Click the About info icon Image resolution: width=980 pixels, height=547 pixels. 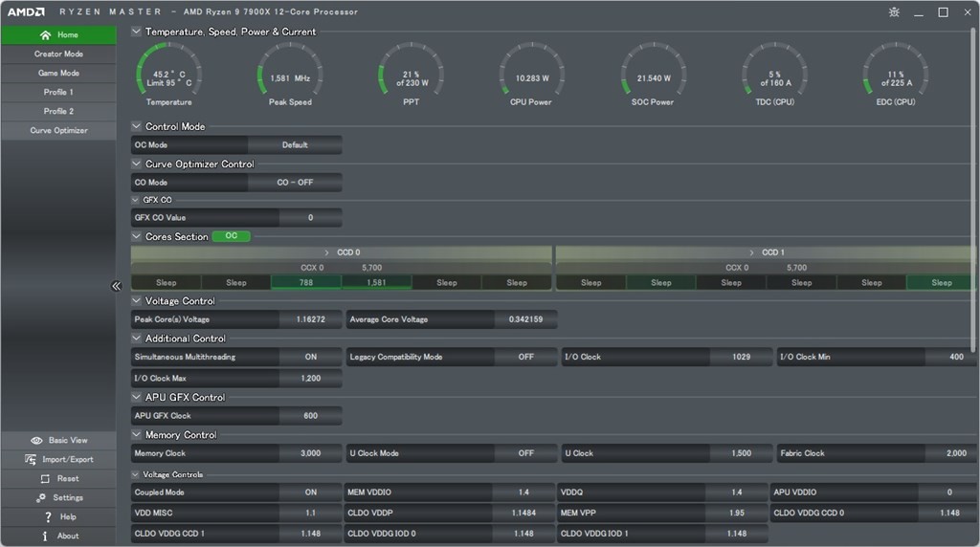45,536
